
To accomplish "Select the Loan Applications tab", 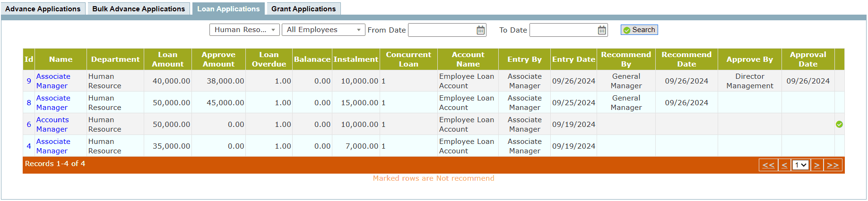I will (228, 9).
